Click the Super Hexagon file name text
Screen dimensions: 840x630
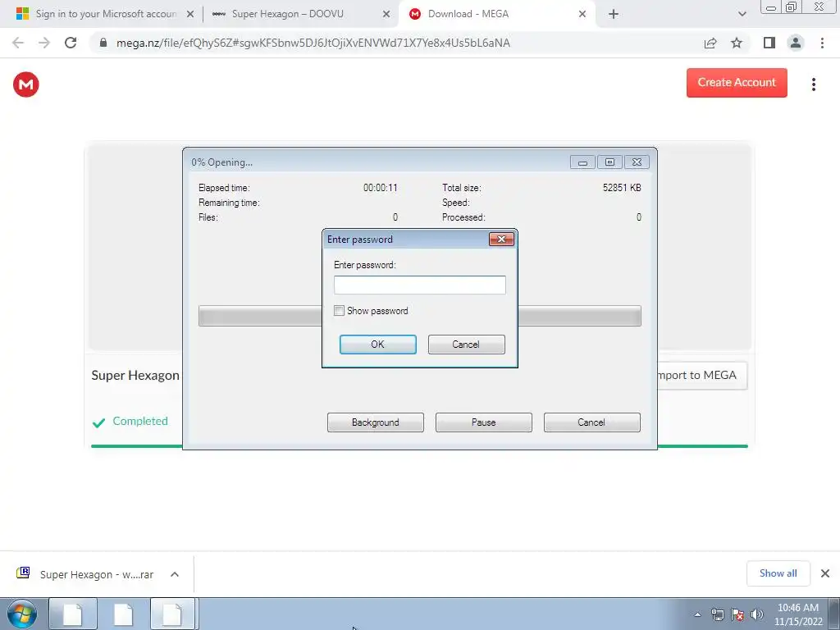pyautogui.click(x=135, y=376)
